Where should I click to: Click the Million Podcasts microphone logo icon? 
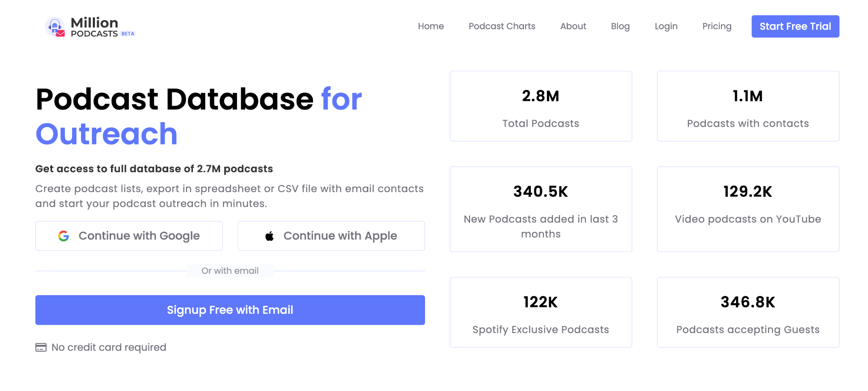[55, 26]
